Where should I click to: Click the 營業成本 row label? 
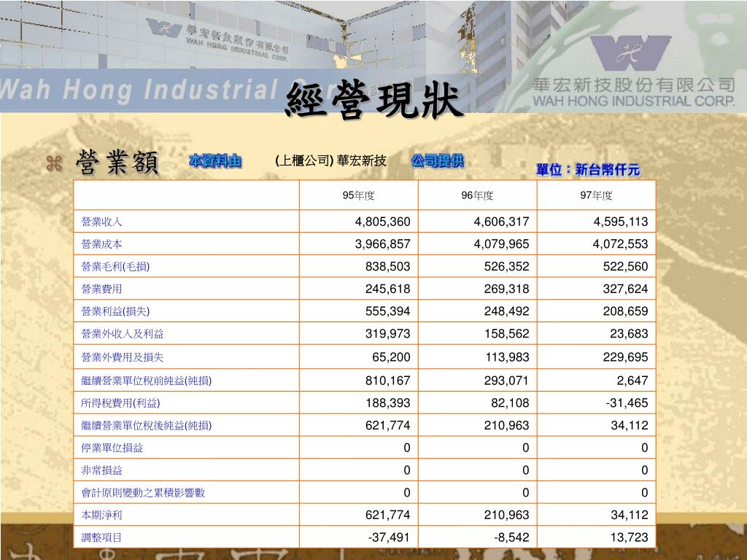point(101,244)
